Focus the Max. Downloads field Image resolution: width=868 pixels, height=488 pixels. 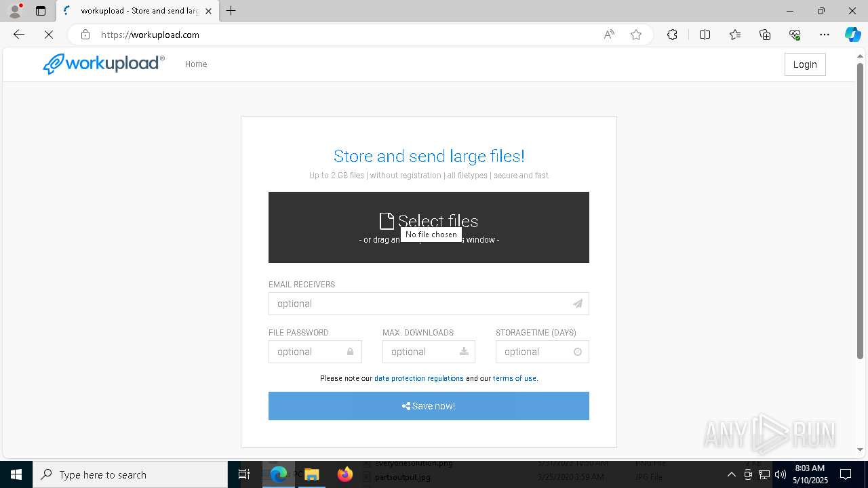tap(429, 352)
